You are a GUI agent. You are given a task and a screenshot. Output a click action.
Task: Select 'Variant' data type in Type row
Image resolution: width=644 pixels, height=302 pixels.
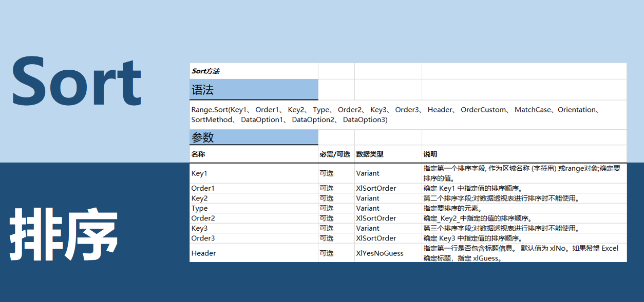(x=388, y=208)
